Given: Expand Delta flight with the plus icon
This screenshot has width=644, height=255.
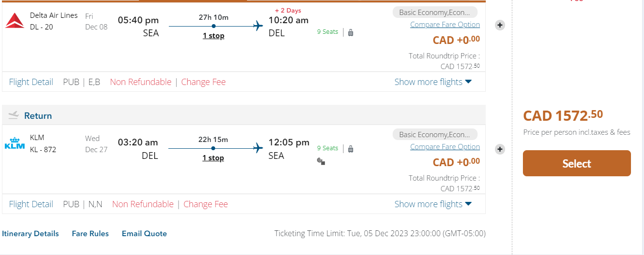Looking at the screenshot, I should click(500, 25).
